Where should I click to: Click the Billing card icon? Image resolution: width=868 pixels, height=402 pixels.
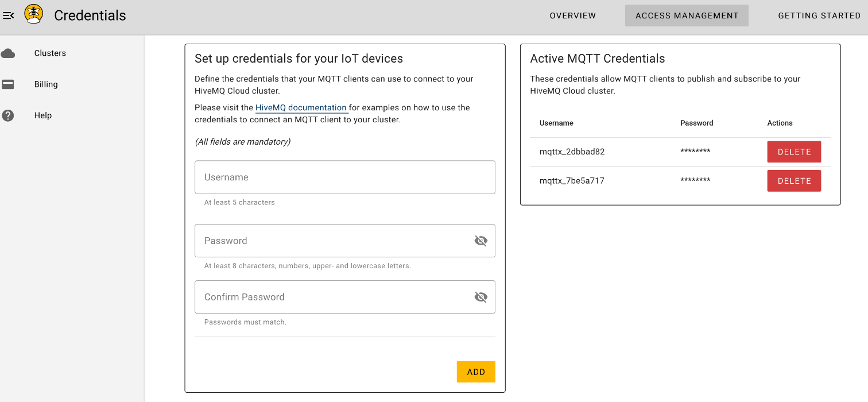(8, 84)
